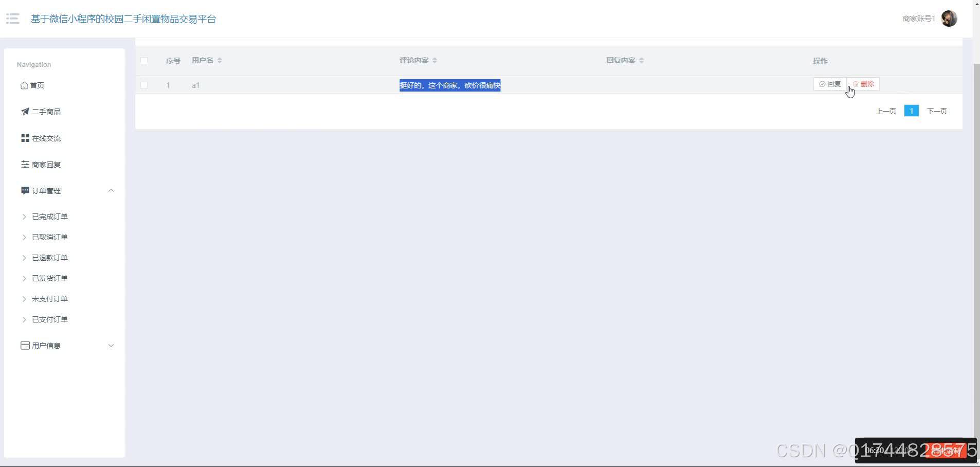Click the 操作 column header
Screen dimensions: 980x467
(820, 61)
